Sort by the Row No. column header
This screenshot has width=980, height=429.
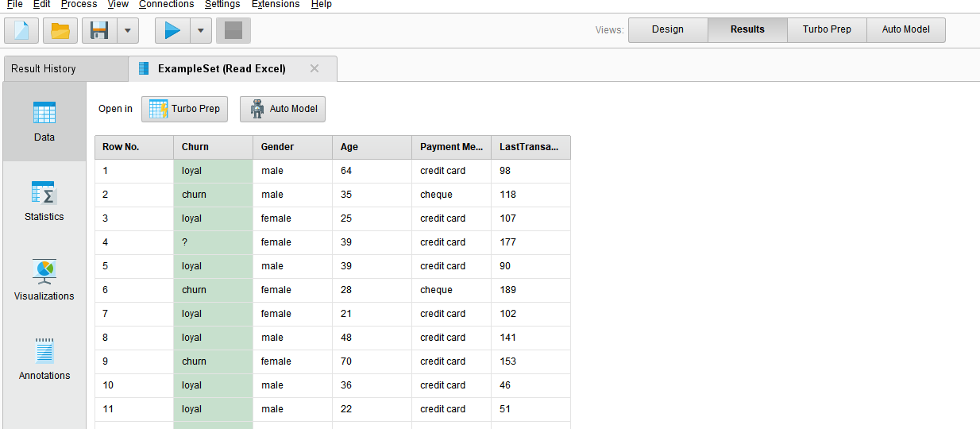[x=134, y=147]
